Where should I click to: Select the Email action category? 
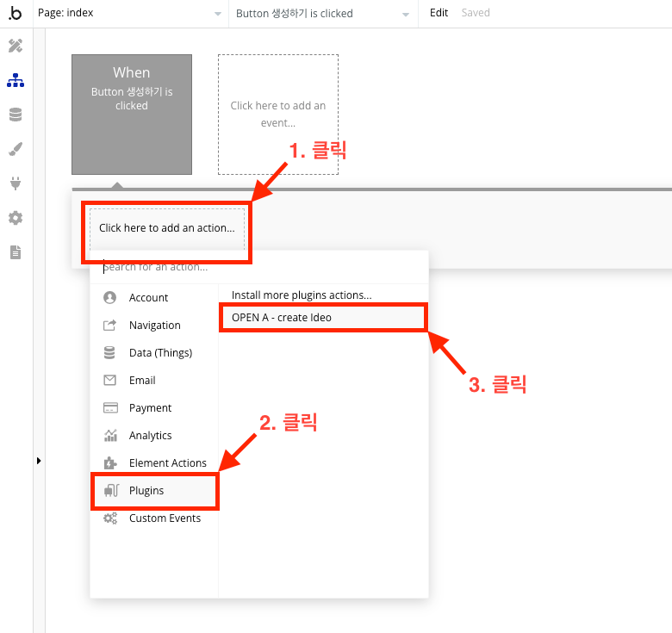tap(154, 381)
